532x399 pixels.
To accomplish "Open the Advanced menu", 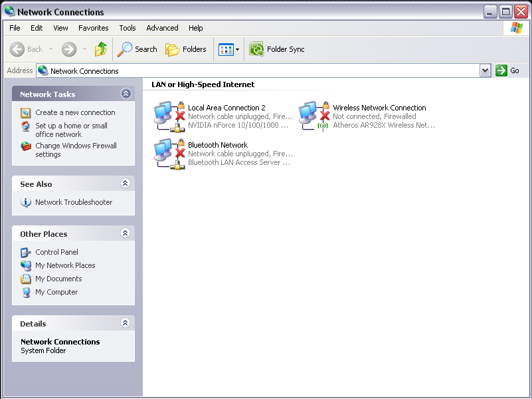I will point(162,28).
